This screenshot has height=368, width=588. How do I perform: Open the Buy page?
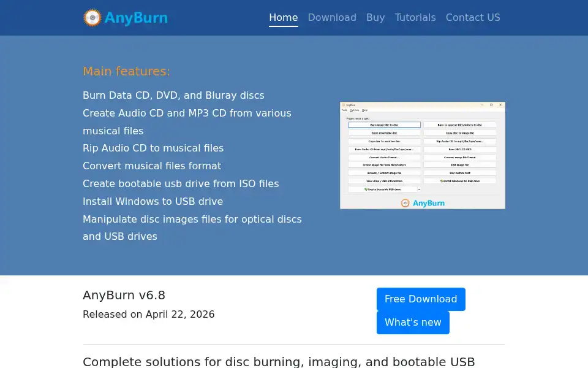click(x=375, y=18)
